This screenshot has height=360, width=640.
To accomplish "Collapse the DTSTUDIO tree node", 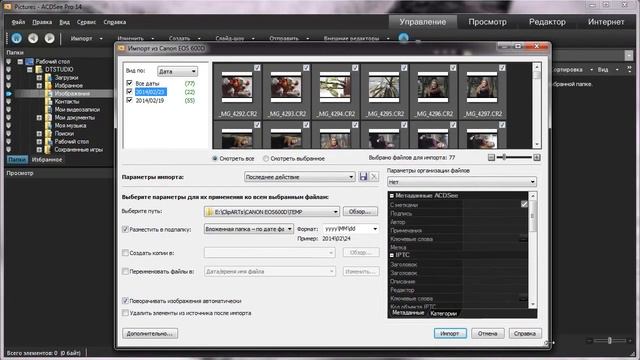I will point(30,69).
